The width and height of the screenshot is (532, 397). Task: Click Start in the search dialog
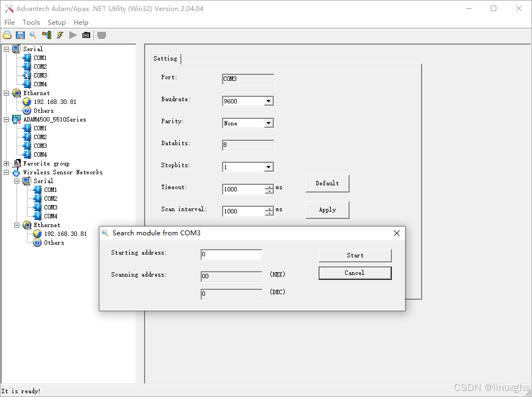[x=355, y=256]
